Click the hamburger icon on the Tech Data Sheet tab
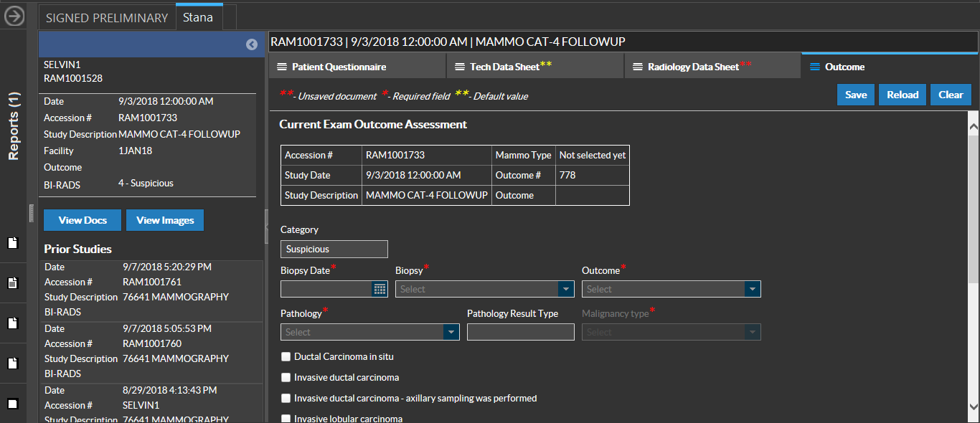This screenshot has width=980, height=423. [x=459, y=67]
